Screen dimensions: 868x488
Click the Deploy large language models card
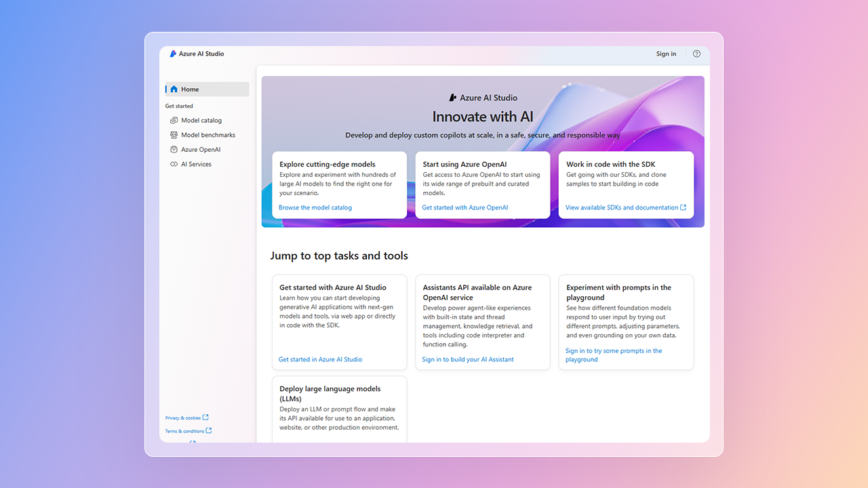point(339,408)
